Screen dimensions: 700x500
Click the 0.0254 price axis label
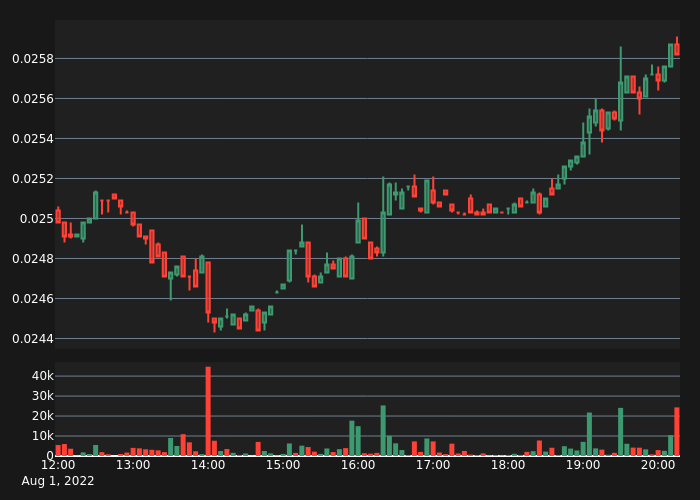pos(33,139)
